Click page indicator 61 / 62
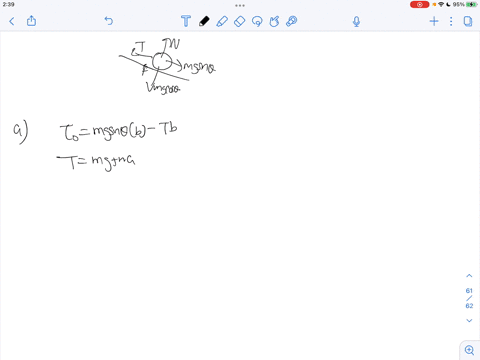Image resolution: width=480 pixels, height=360 pixels. coord(469,298)
